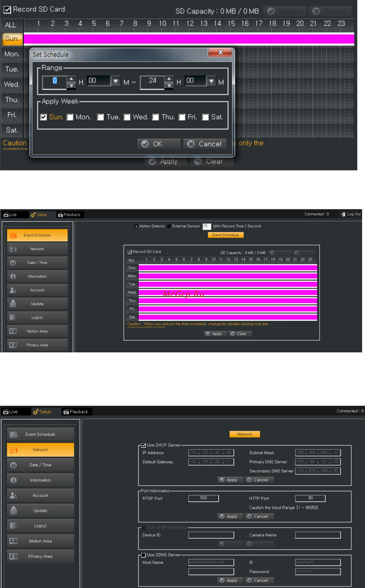365x588 pixels.
Task: Open the end minute dropdown in Range
Action: tap(212, 81)
